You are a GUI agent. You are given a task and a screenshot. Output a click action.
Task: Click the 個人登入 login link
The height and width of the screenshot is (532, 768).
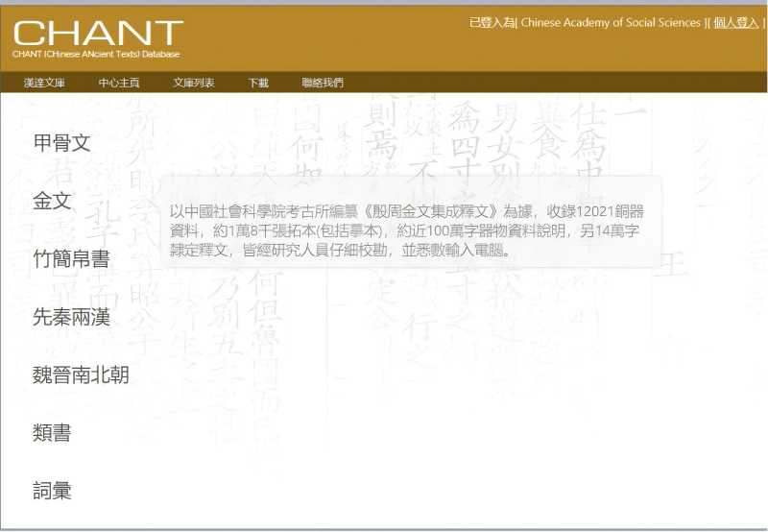(x=736, y=22)
